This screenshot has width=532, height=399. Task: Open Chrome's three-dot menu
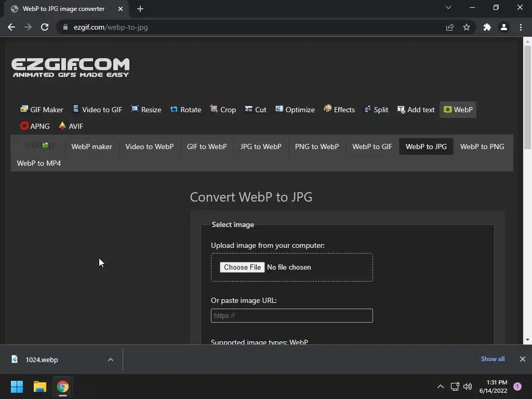[x=521, y=27]
